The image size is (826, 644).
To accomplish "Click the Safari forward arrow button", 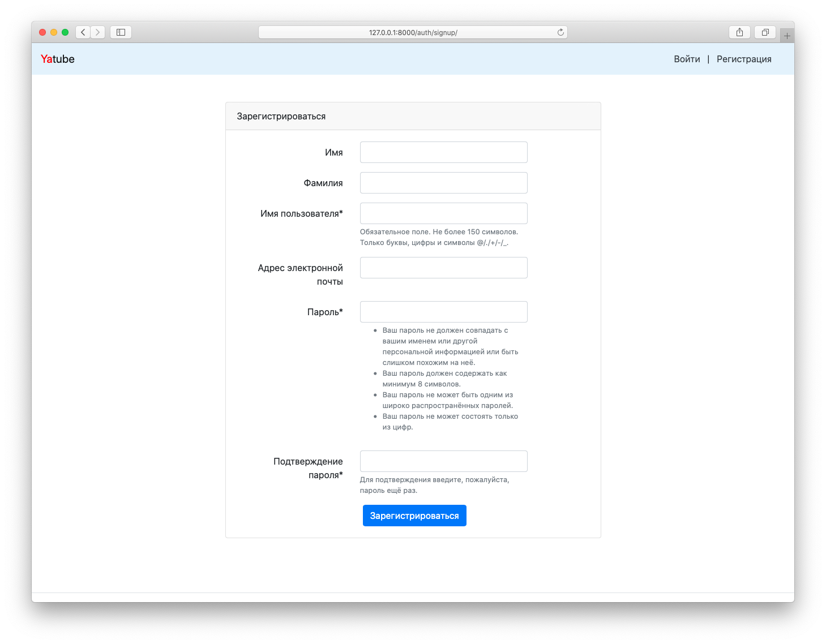I will pos(97,32).
